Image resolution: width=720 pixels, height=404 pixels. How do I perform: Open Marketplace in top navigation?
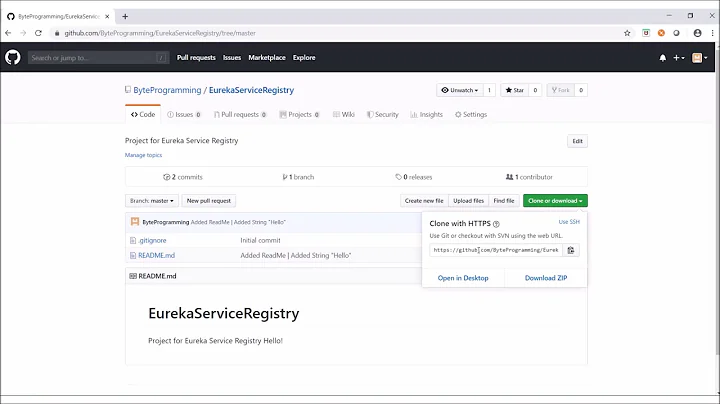pyautogui.click(x=267, y=57)
